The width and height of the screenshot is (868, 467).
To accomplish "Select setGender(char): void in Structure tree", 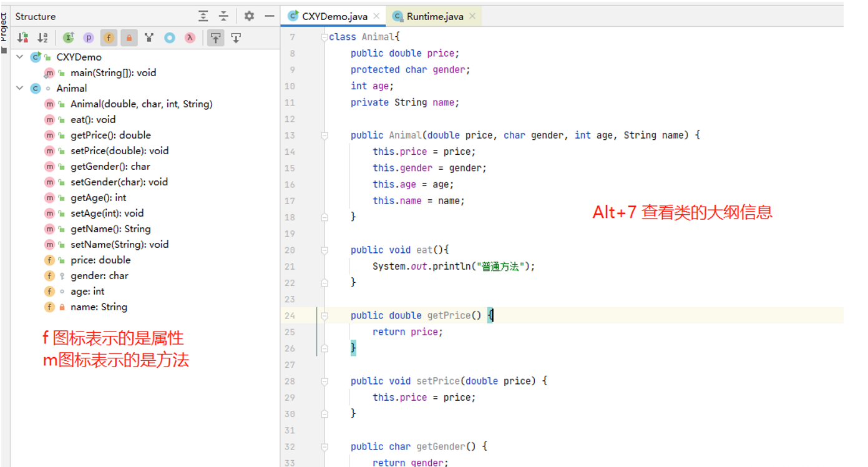I will [x=119, y=182].
